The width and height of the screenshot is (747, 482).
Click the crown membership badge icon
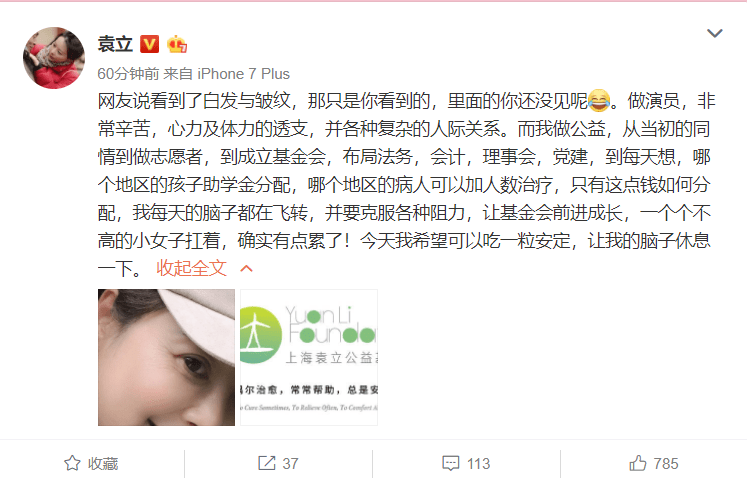177,44
